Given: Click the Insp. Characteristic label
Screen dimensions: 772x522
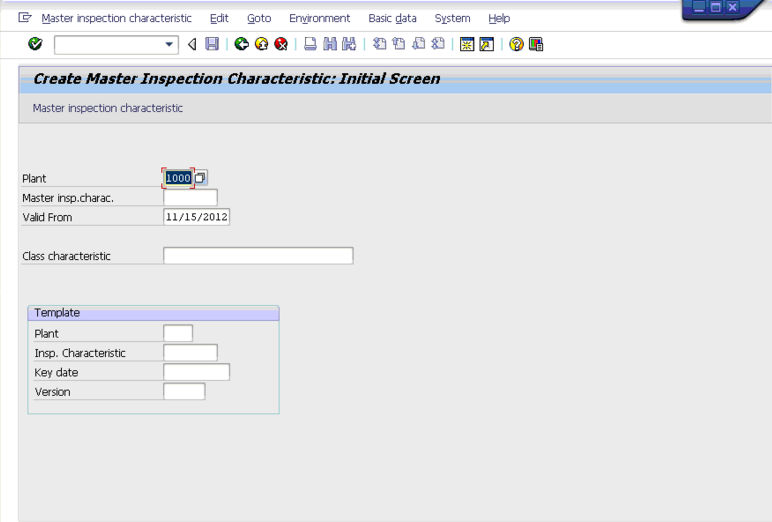Looking at the screenshot, I should [80, 353].
